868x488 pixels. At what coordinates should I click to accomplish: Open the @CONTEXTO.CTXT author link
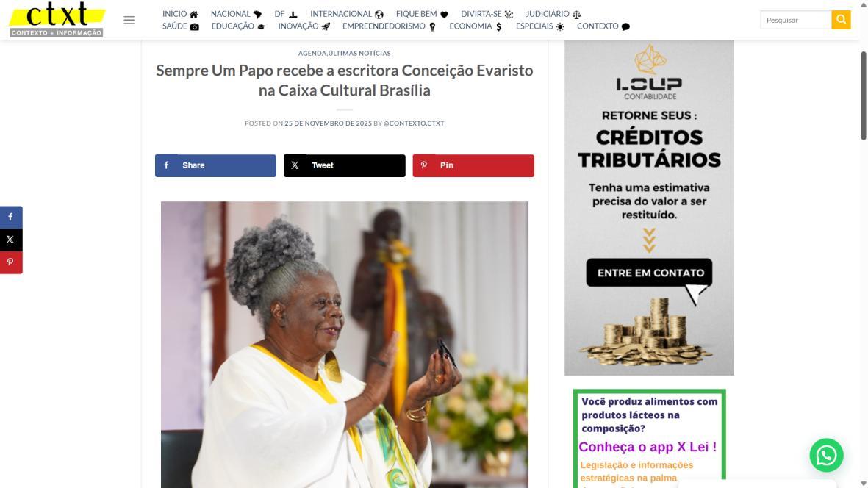click(x=414, y=123)
